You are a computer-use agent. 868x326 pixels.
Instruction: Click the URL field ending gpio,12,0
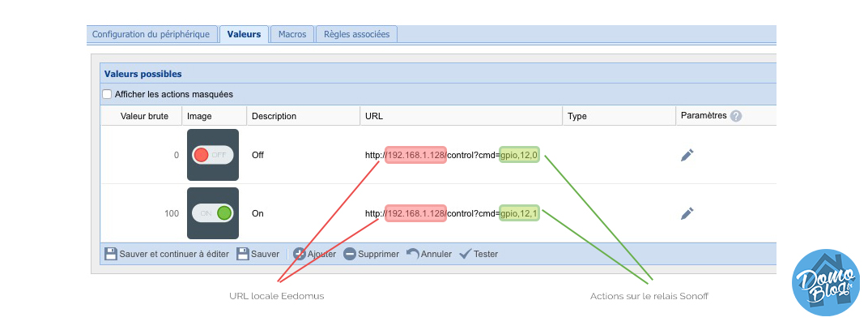pos(452,155)
